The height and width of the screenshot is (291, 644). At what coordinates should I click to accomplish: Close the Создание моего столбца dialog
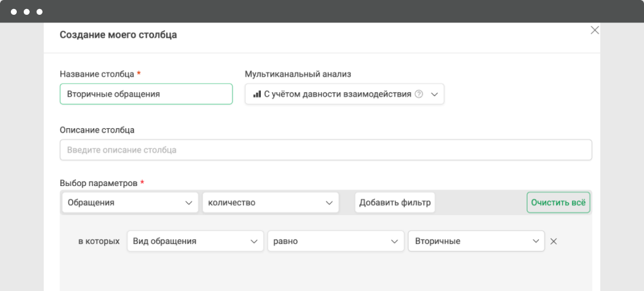coord(594,30)
